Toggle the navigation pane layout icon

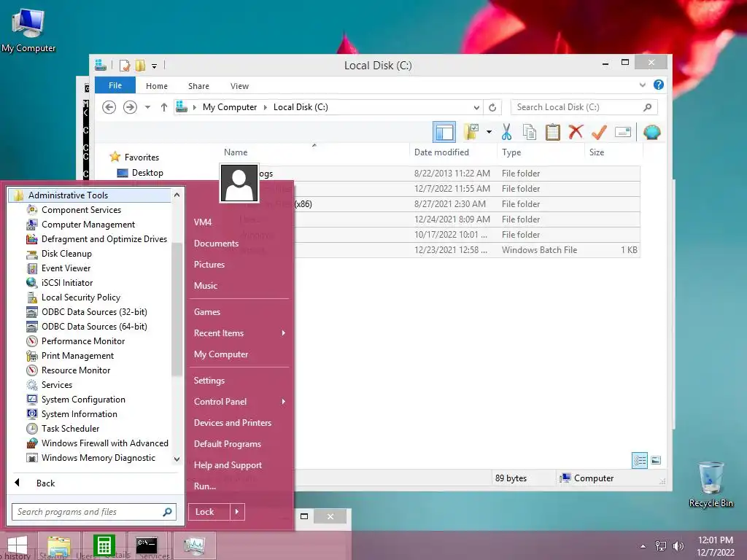point(444,132)
